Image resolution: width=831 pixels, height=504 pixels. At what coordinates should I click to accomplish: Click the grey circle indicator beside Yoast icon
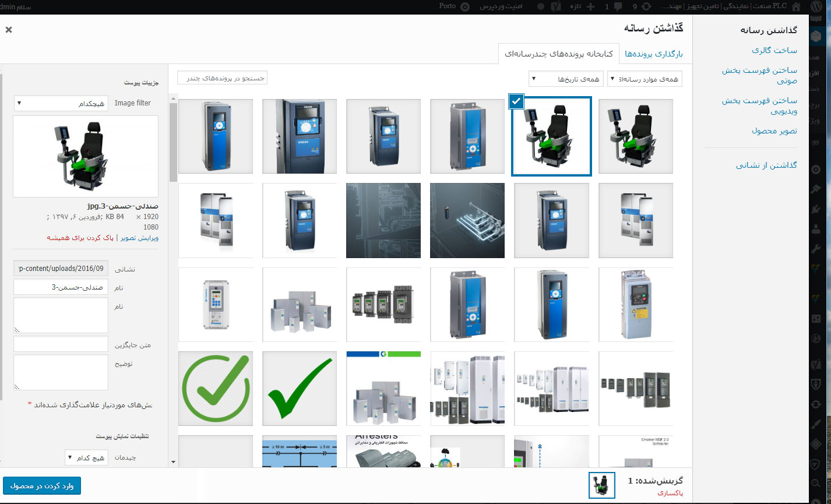[540, 7]
